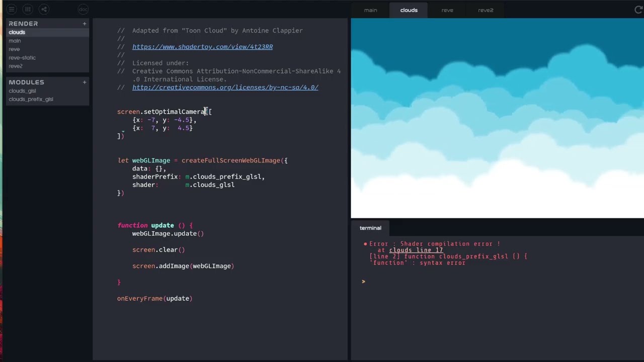Viewport: 644px width, 362px height.
Task: Open the reve2 render in sidebar
Action: 48,66
